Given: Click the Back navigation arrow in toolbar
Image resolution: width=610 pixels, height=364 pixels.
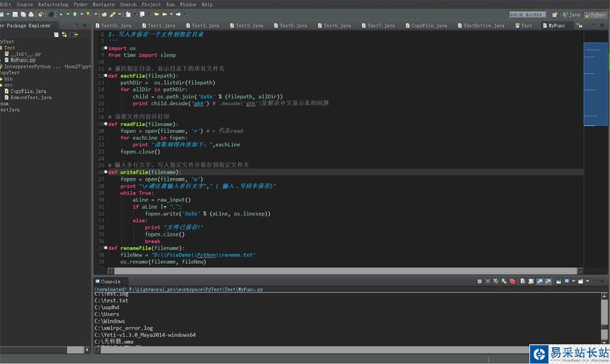Looking at the screenshot, I should point(165,14).
